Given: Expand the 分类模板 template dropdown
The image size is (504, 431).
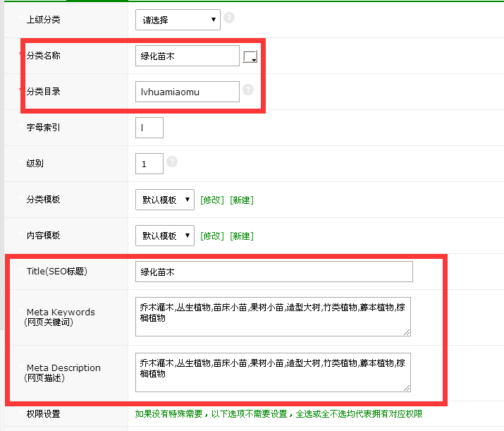Looking at the screenshot, I should coord(165,200).
